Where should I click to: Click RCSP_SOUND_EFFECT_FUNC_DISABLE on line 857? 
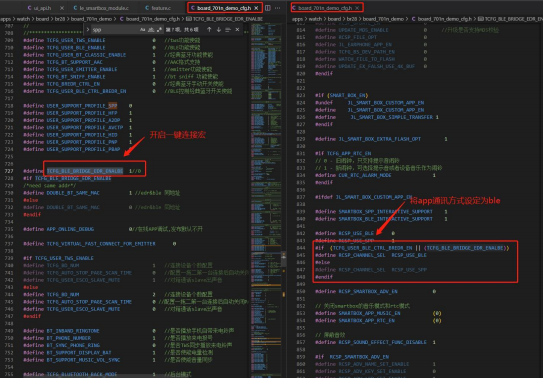[x=383, y=342]
